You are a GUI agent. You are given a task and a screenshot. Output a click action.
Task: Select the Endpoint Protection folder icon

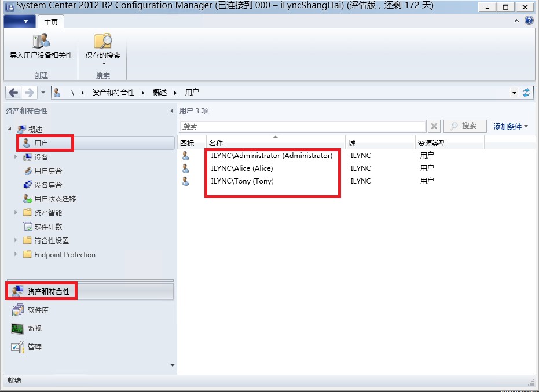click(28, 254)
